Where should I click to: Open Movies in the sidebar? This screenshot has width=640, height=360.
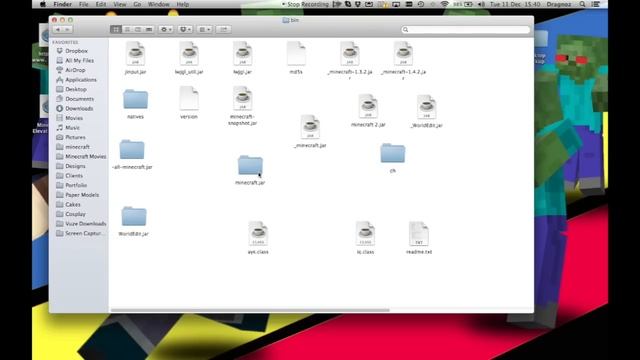[74, 118]
